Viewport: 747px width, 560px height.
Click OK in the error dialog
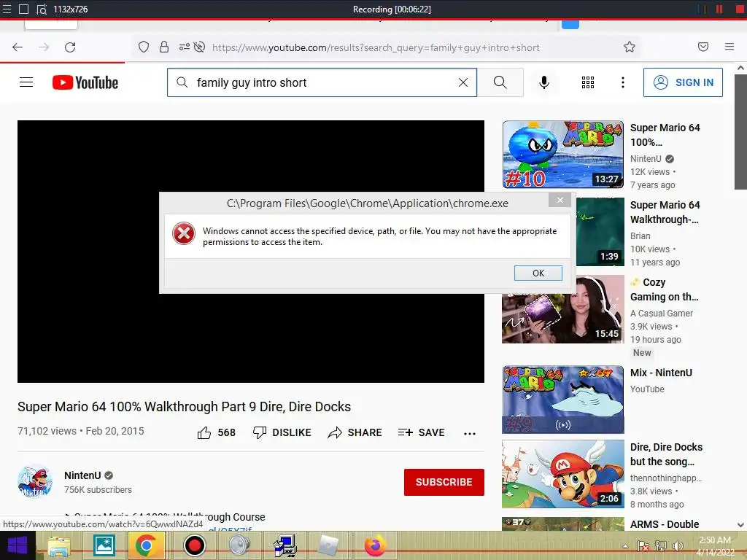click(x=538, y=273)
